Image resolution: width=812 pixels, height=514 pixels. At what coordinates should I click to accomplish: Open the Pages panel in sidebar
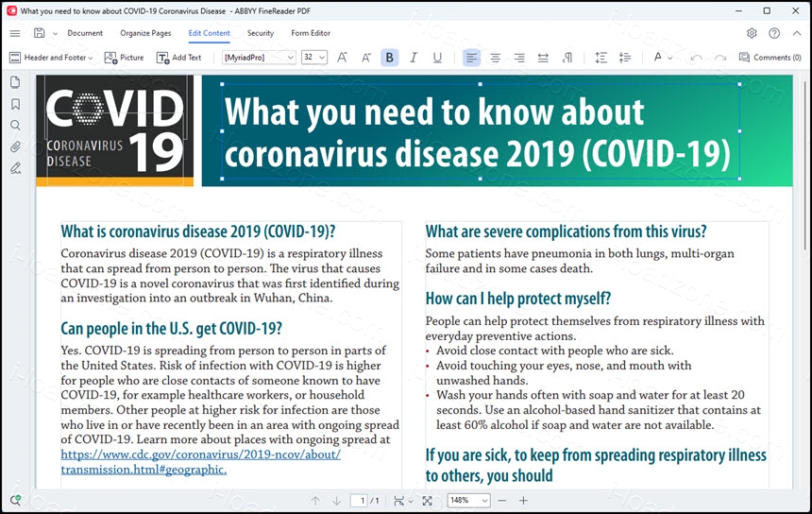coord(15,82)
